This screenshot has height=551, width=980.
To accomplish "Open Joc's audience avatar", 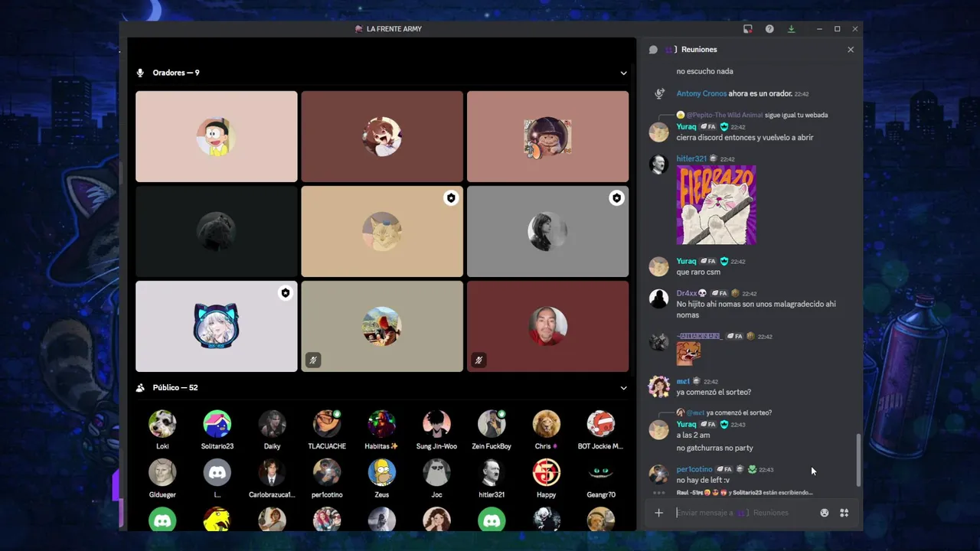I will click(x=436, y=473).
